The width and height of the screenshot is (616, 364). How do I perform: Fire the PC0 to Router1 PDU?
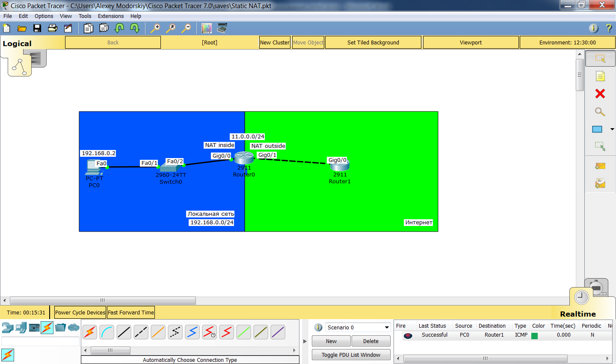[408, 335]
